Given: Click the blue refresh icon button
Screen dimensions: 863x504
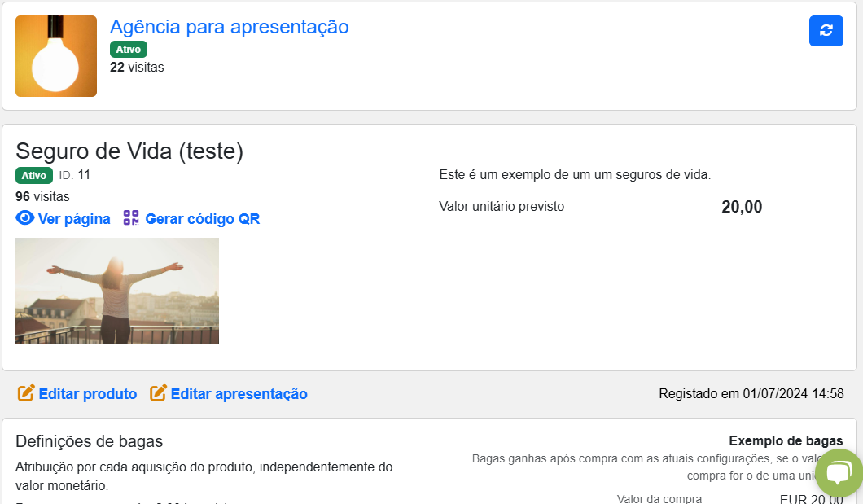Looking at the screenshot, I should [x=826, y=31].
